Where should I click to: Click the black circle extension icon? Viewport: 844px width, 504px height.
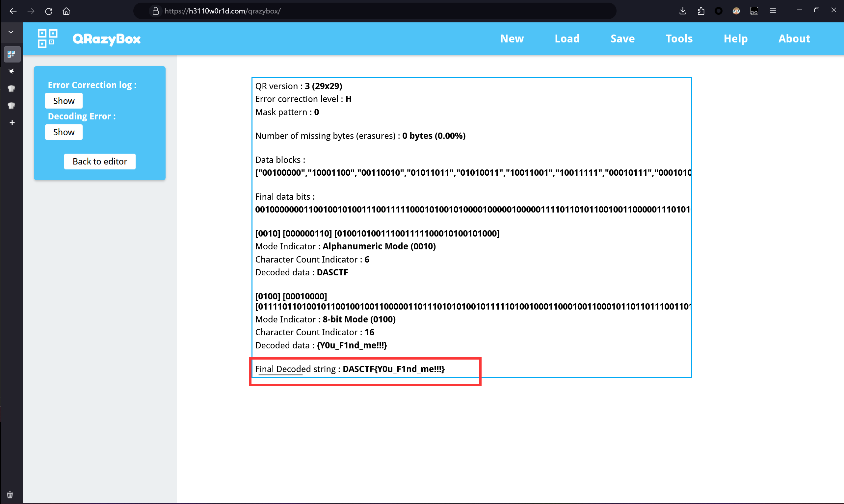tap(718, 11)
